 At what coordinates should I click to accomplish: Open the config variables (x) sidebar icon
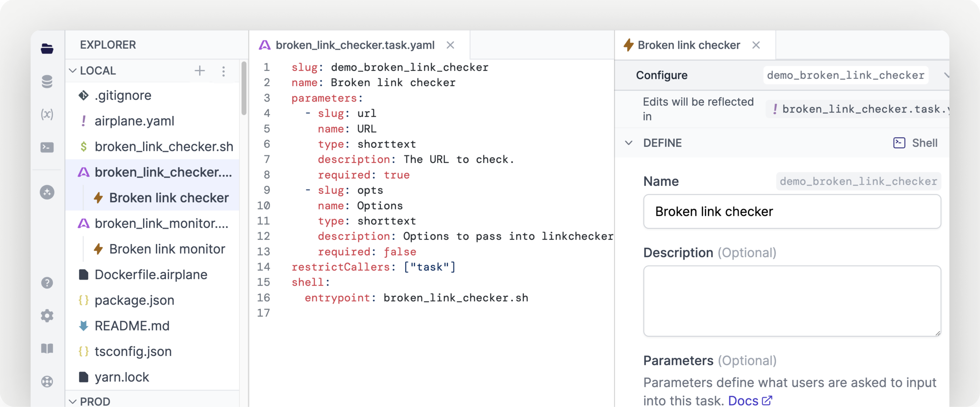[x=47, y=114]
